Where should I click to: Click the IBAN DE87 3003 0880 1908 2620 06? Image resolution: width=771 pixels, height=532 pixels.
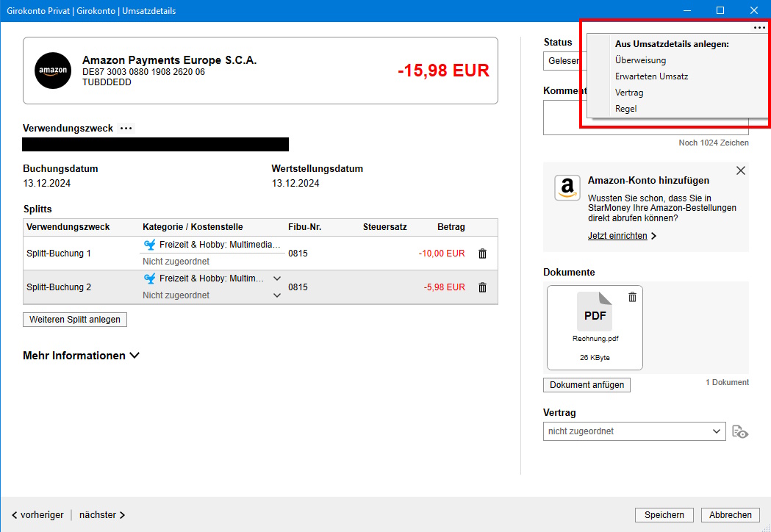click(x=143, y=72)
